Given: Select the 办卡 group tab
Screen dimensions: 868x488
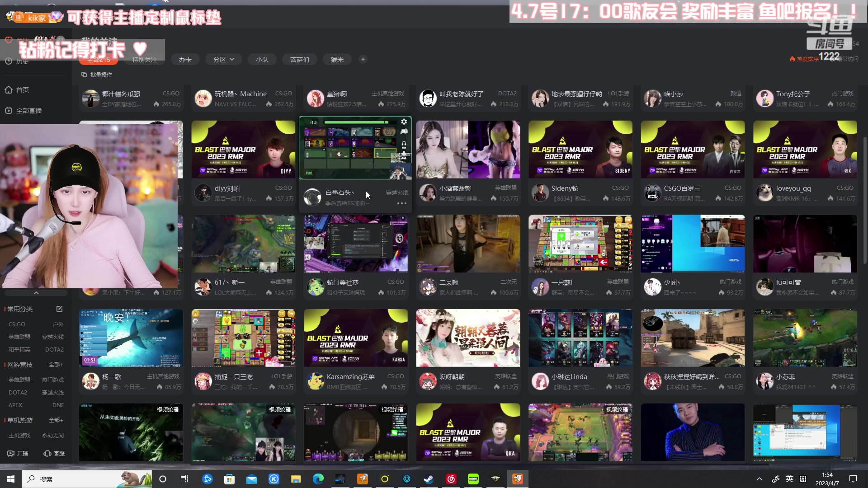Looking at the screenshot, I should click(x=185, y=60).
